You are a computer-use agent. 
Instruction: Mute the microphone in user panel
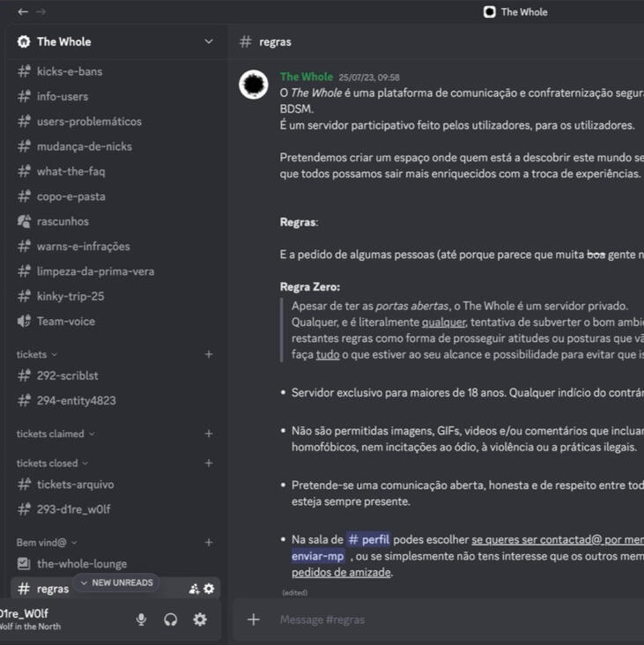coord(141,619)
